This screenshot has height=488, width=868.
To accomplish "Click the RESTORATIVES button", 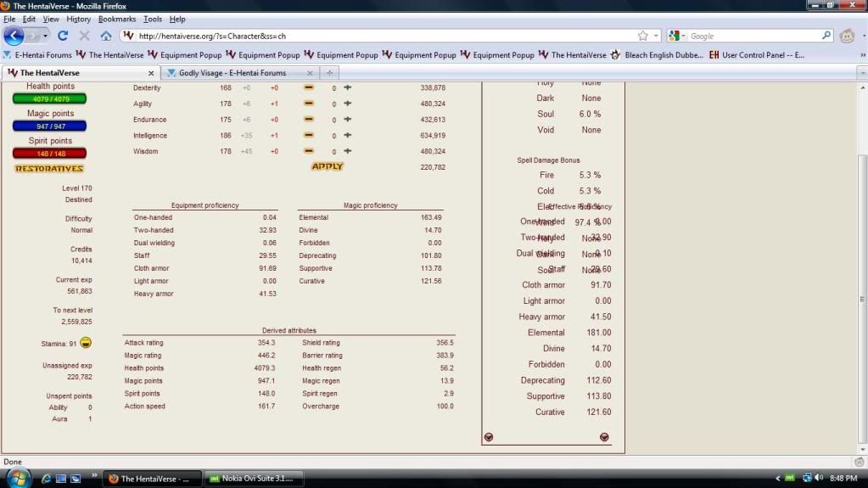I will pyautogui.click(x=49, y=168).
